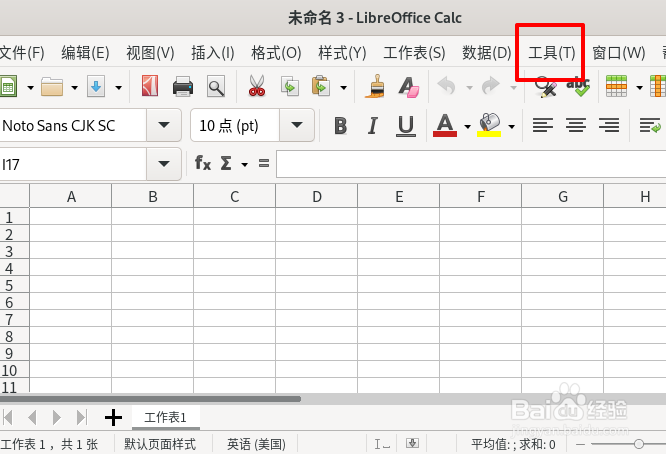Screen dimensions: 666x454
Task: Select column header D
Action: 316,196
